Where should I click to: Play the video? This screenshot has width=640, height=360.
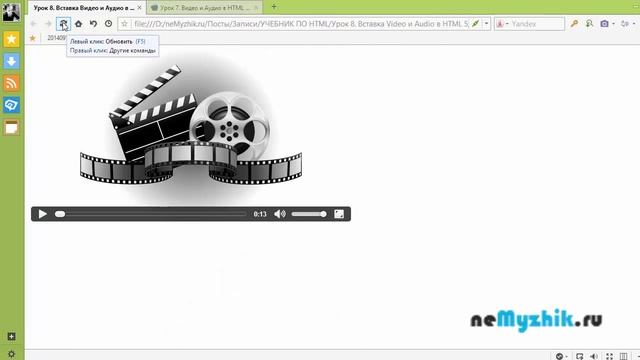[x=42, y=214]
